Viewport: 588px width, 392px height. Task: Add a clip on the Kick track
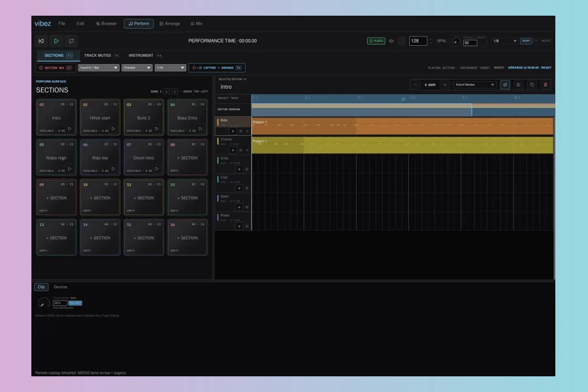coord(233,131)
